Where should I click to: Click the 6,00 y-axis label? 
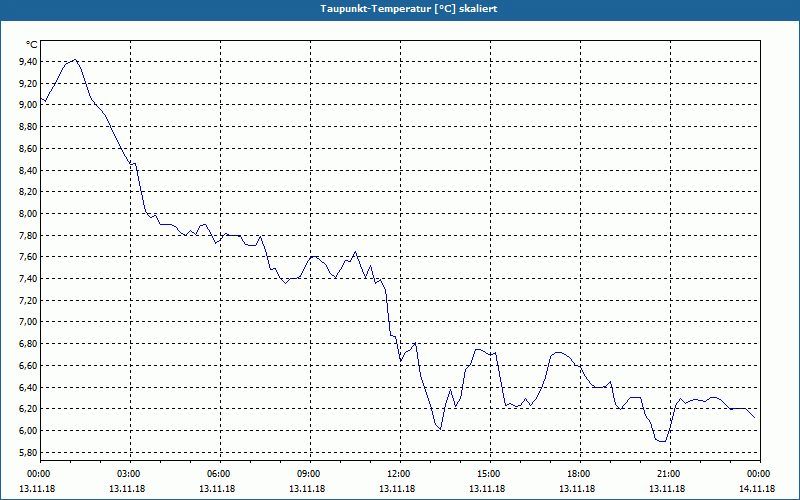click(27, 431)
